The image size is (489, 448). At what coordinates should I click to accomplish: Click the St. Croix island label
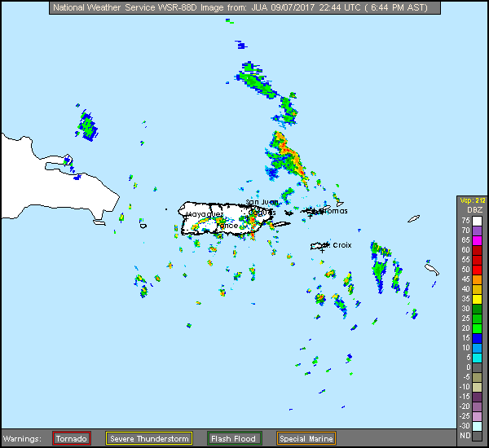(338, 245)
